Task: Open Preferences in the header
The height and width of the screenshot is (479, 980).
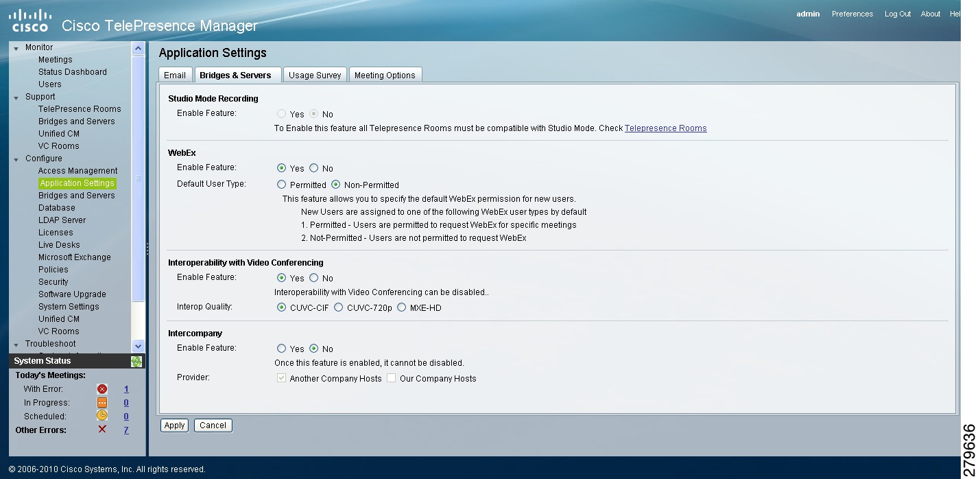Action: click(852, 14)
